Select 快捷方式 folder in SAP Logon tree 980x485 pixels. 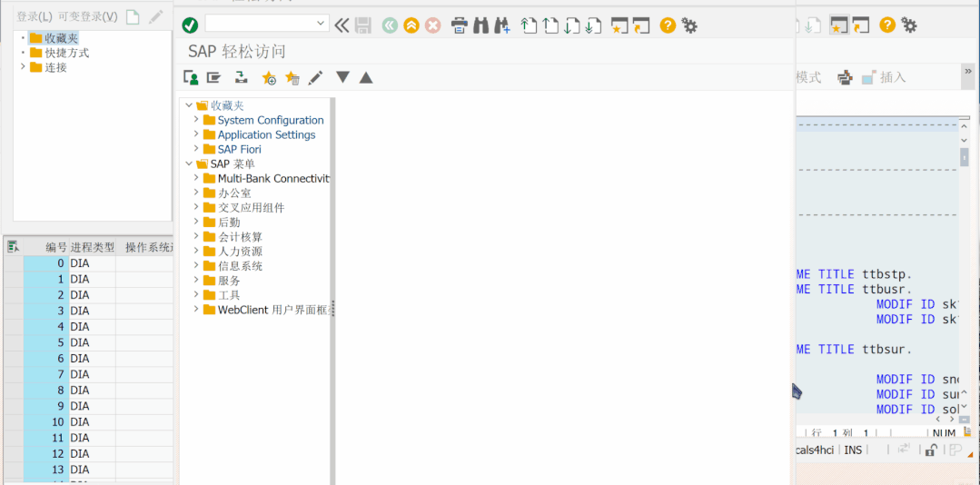(67, 53)
